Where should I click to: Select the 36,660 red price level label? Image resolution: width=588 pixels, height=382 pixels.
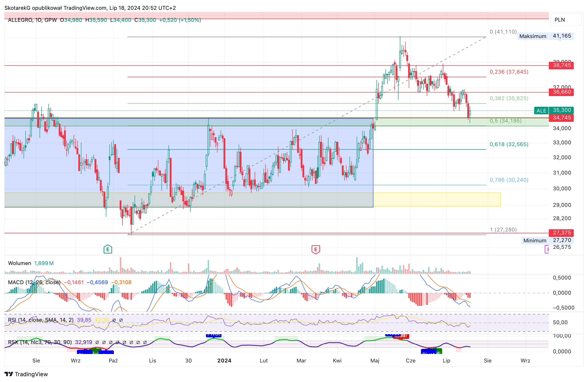561,92
